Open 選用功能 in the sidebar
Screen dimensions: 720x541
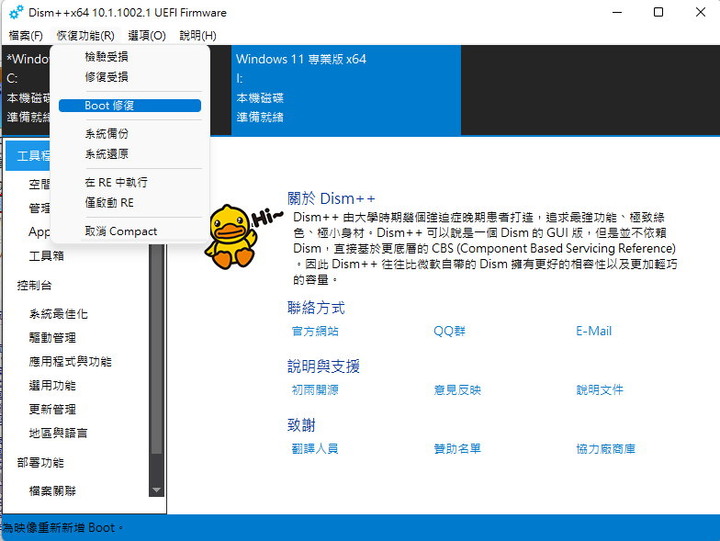point(52,386)
